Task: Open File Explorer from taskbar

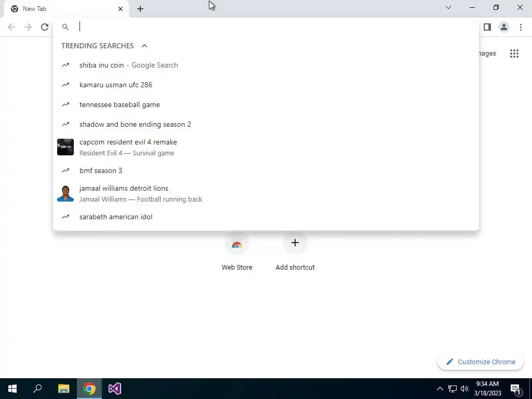Action: pyautogui.click(x=63, y=389)
